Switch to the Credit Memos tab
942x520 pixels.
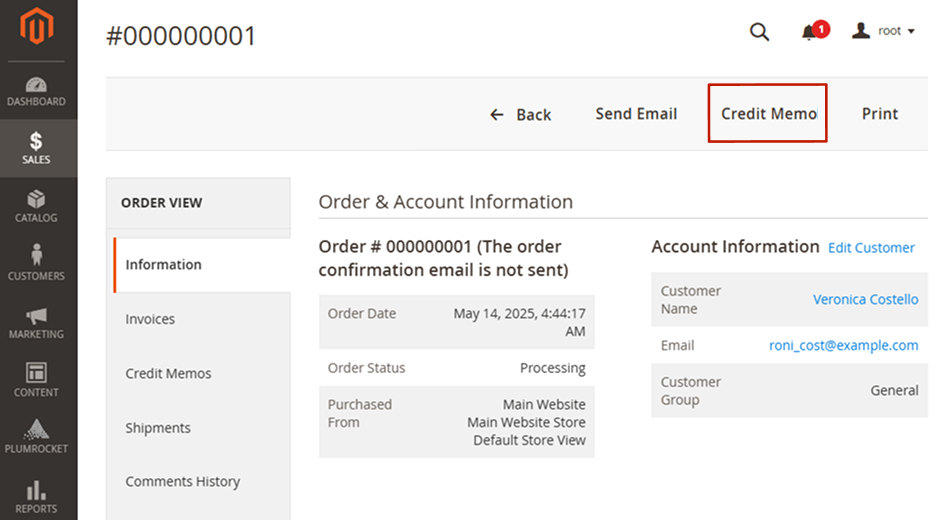tap(168, 373)
